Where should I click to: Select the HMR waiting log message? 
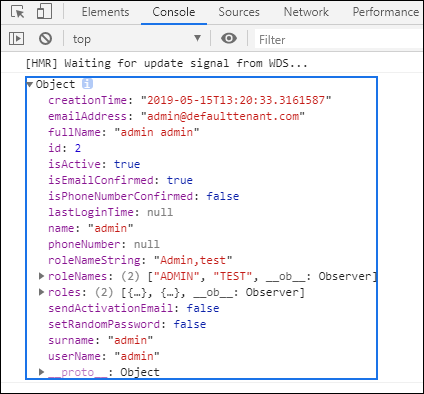coord(167,63)
